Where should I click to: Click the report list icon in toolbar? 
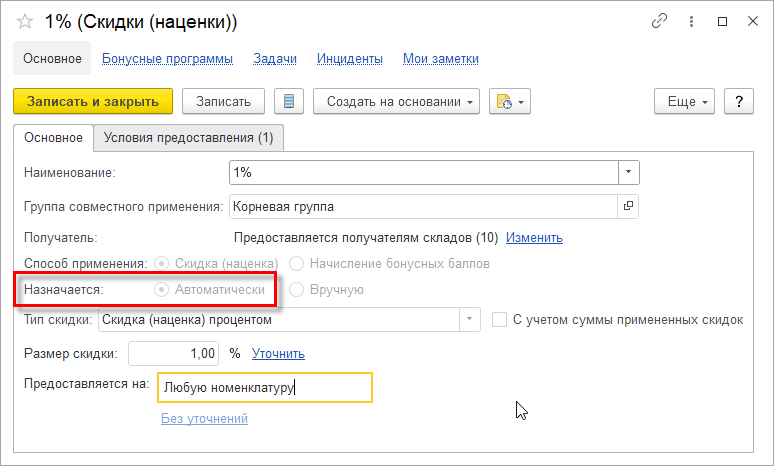click(289, 101)
